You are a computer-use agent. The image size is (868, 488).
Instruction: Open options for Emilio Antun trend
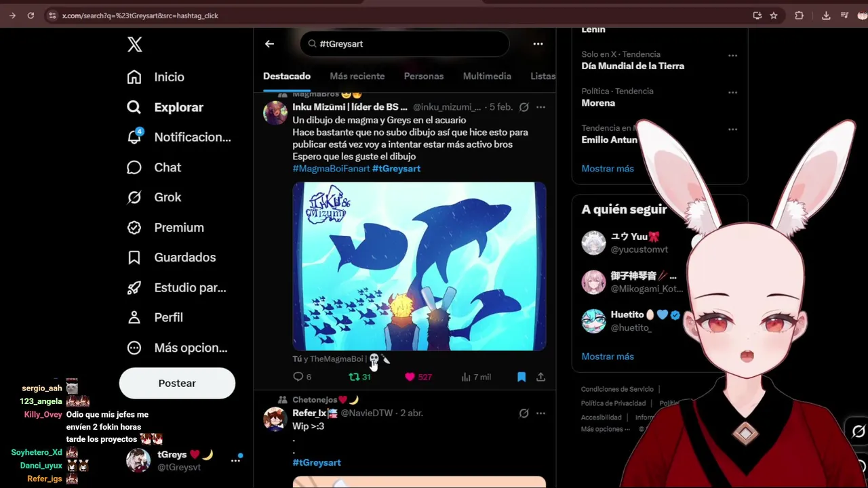click(732, 129)
